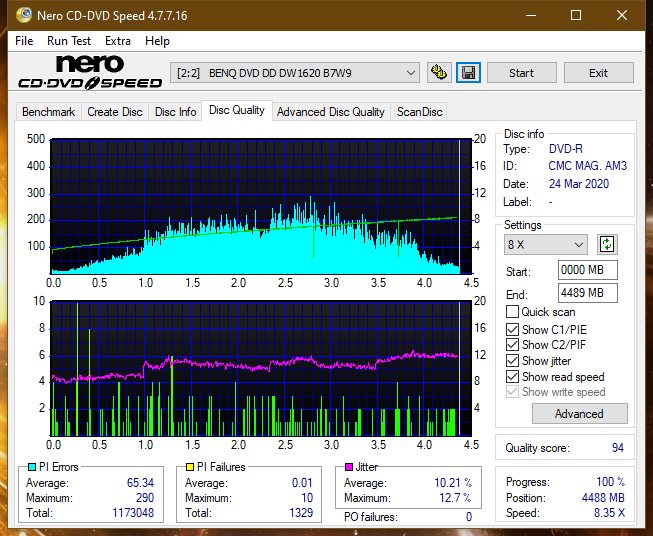Click the Start button
653x536 pixels.
(x=521, y=73)
